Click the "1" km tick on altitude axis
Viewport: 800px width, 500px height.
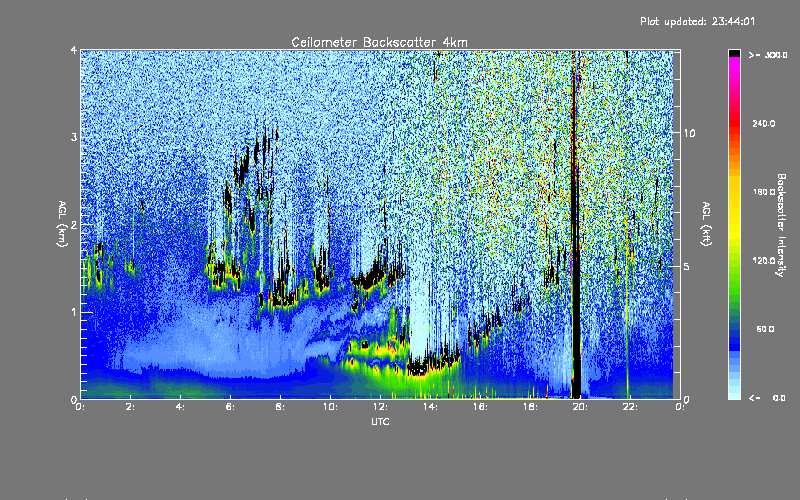pyautogui.click(x=74, y=312)
